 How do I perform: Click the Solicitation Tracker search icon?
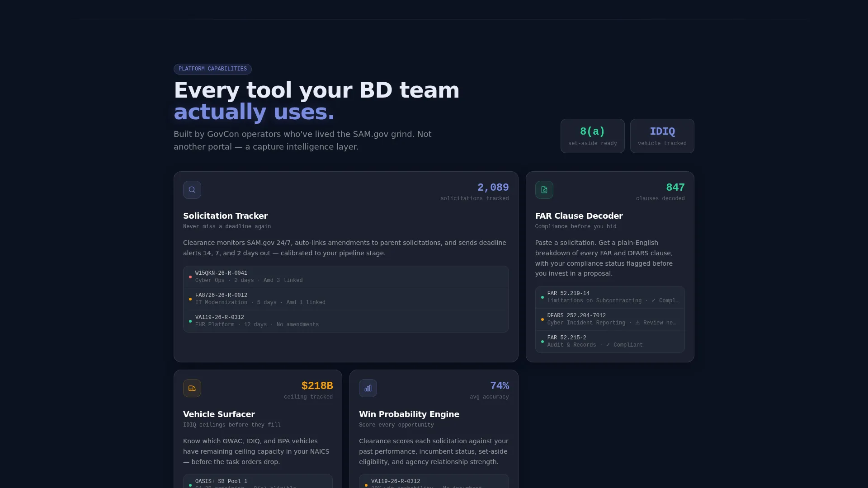click(192, 190)
